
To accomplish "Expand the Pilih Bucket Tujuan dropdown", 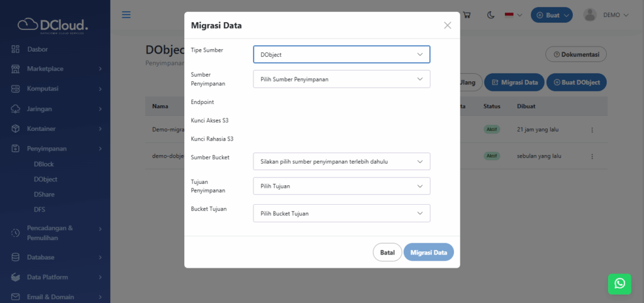I will point(341,214).
